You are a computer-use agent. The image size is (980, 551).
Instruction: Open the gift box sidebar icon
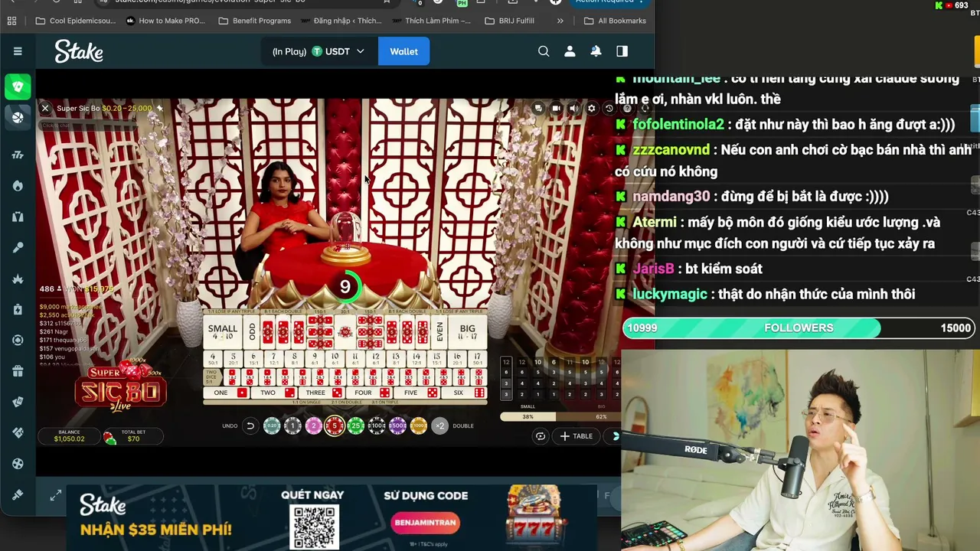tap(18, 371)
